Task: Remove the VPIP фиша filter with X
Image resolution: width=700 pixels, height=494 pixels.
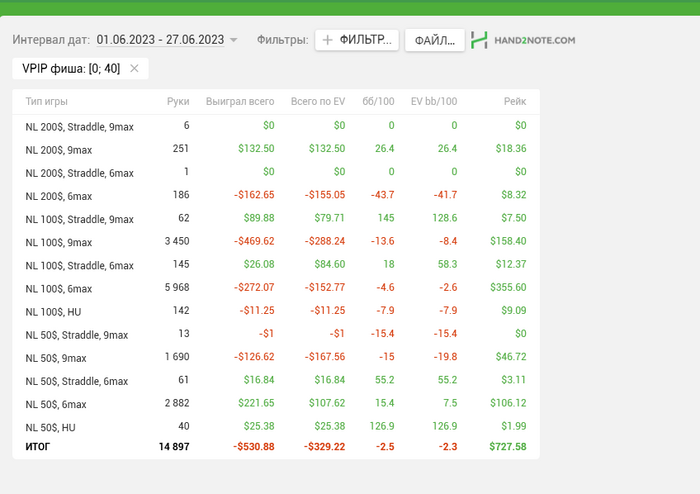Action: (134, 68)
